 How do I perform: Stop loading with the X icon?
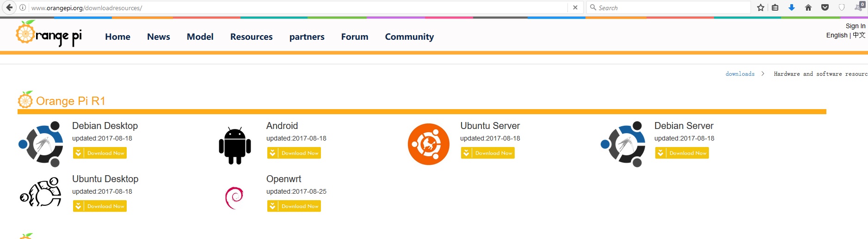[x=575, y=7]
